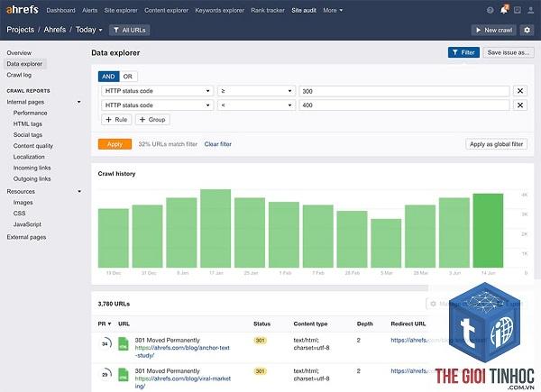Open anchor-text-study URL link
The image size is (541, 392).
[182, 351]
